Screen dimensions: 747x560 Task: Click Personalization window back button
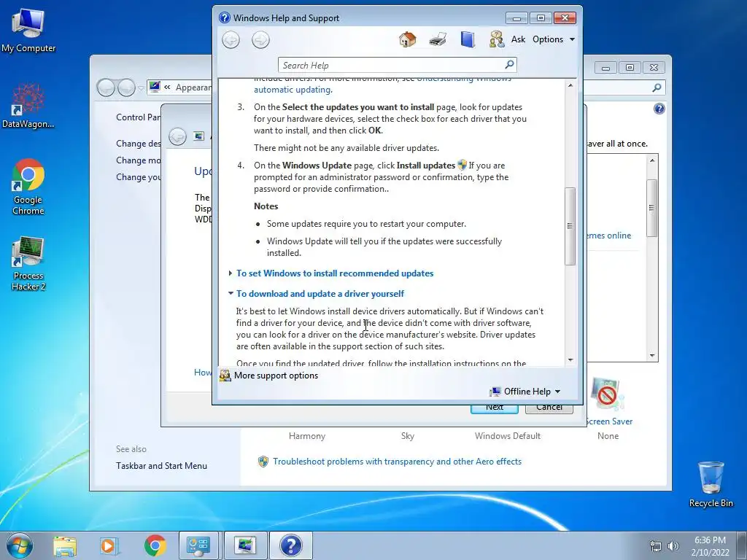[106, 87]
